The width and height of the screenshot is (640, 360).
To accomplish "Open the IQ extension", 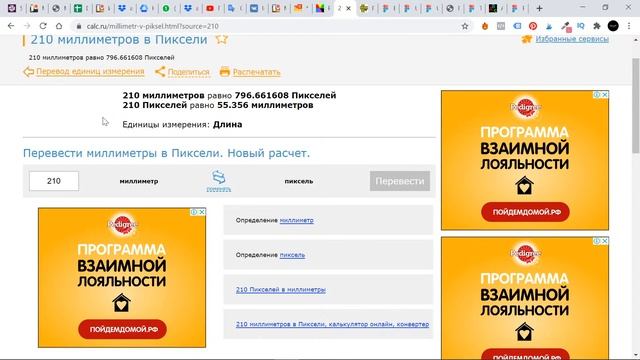I will (x=581, y=26).
